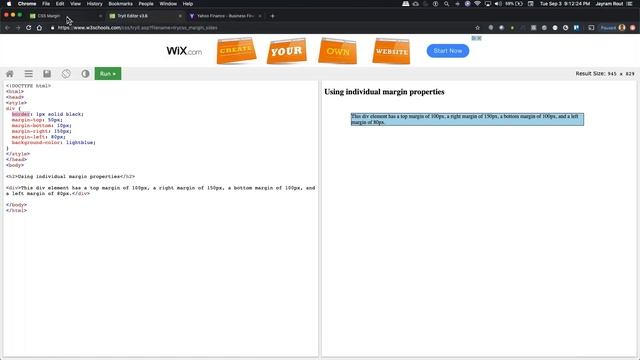
Task: Click the date and time in menu bar
Action: pyautogui.click(x=565, y=4)
